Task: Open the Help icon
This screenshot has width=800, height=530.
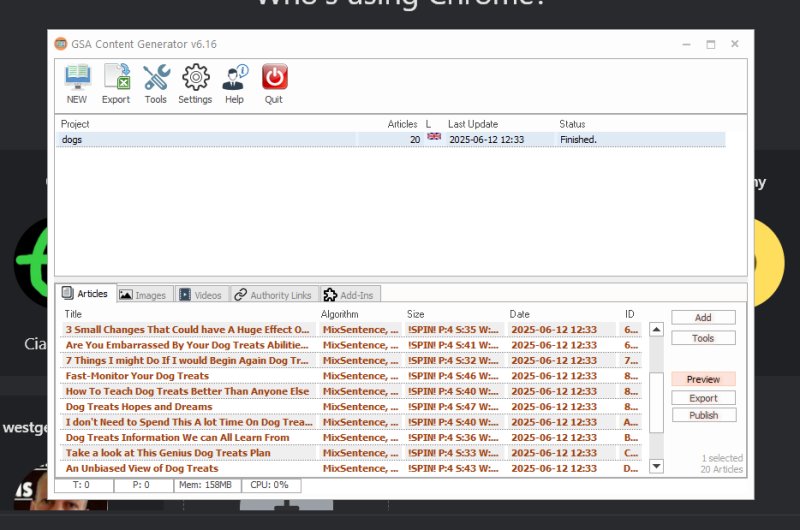Action: pyautogui.click(x=235, y=84)
